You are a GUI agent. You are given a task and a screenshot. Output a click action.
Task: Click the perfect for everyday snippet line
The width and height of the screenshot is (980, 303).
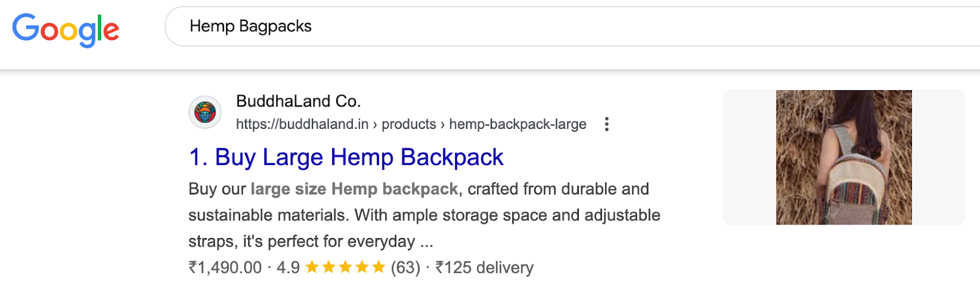pyautogui.click(x=311, y=242)
